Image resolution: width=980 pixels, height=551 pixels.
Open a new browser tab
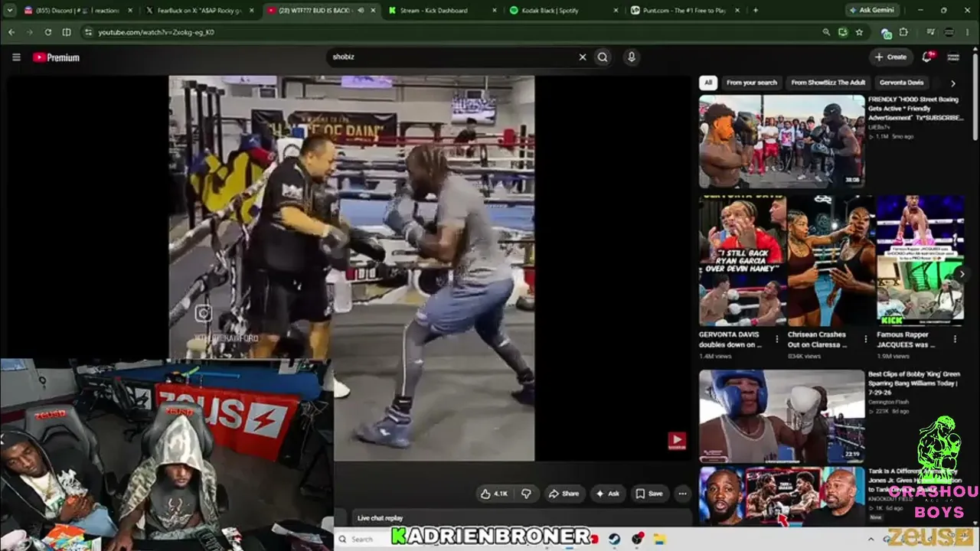[x=756, y=10]
